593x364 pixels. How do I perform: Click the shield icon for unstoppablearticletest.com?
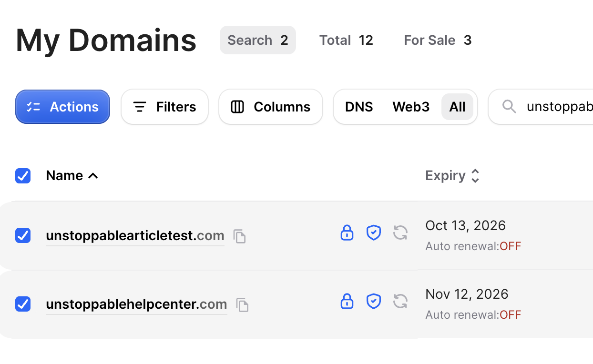(x=373, y=233)
